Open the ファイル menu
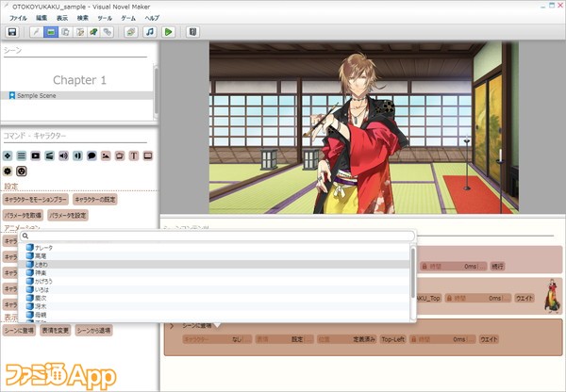This screenshot has width=566, height=392. click(18, 18)
